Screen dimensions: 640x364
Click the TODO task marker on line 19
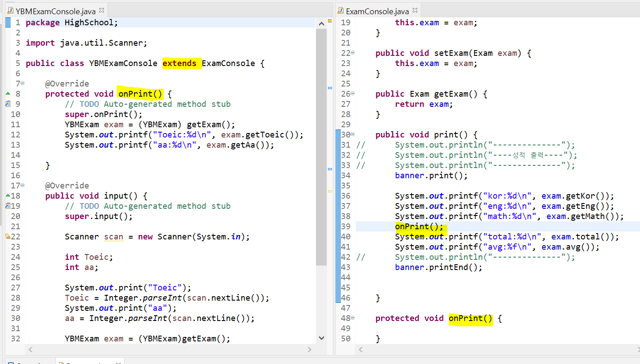click(x=8, y=206)
